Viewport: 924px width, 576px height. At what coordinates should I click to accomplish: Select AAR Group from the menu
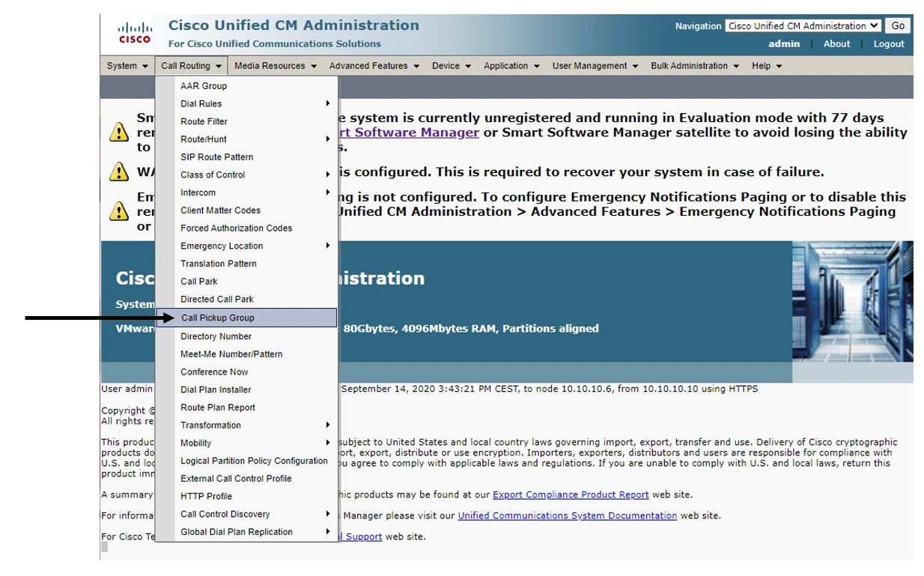coord(246,86)
